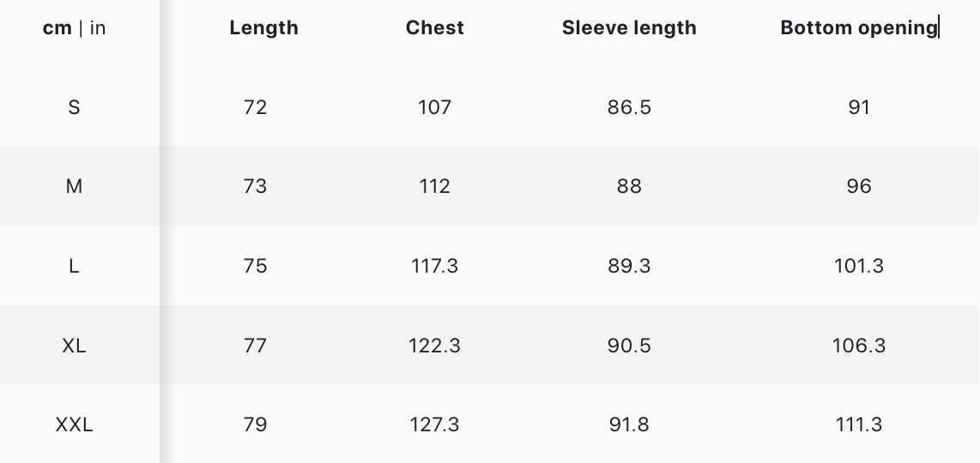This screenshot has height=463, width=980.
Task: Click the 86.5 sleeve length cell
Action: pos(629,107)
